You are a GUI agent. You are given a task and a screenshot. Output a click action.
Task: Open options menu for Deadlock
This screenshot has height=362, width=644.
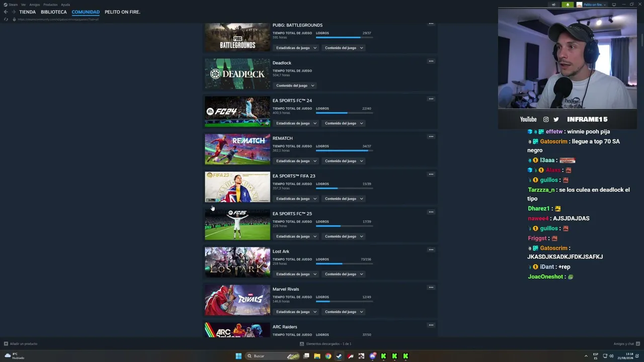tap(431, 61)
